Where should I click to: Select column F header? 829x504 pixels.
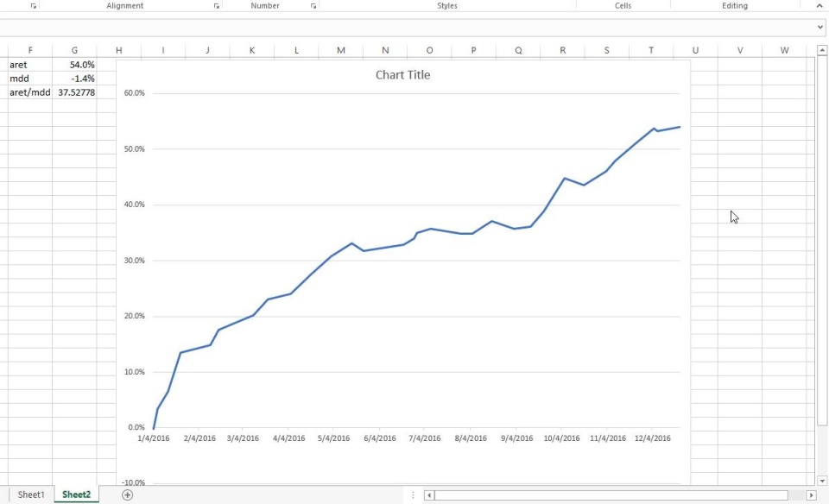(30, 50)
